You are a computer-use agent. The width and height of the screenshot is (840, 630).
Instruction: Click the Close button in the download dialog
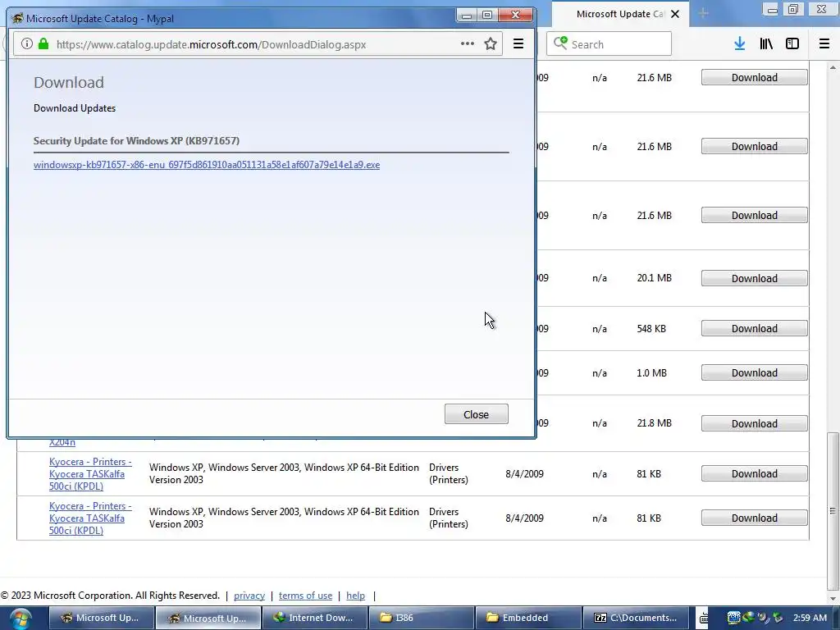(x=477, y=414)
